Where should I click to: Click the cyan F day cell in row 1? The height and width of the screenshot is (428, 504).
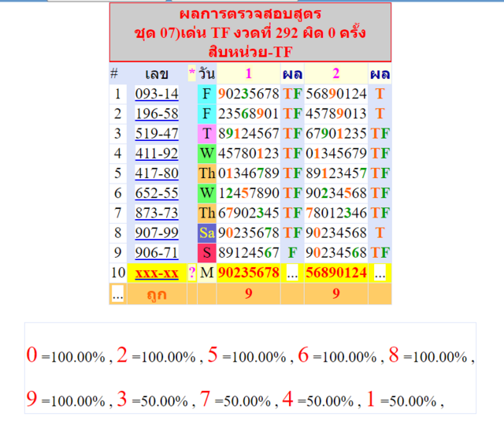[206, 94]
